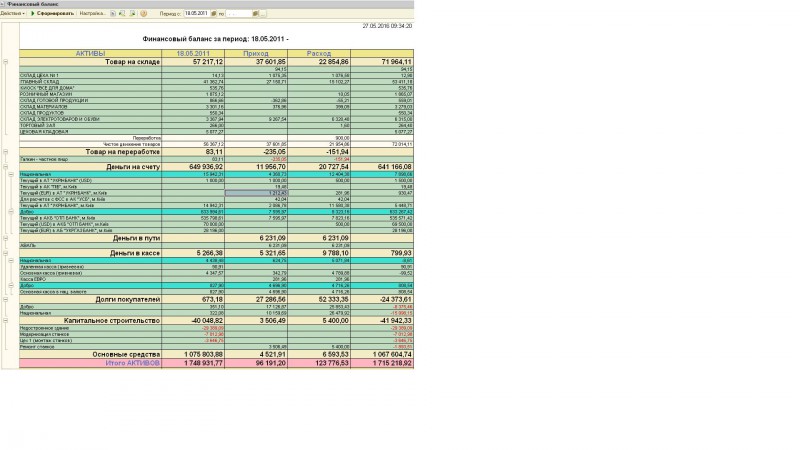This screenshot has width=800, height=450.
Task: Select the АКТИВЫ column header
Action: coord(90,53)
